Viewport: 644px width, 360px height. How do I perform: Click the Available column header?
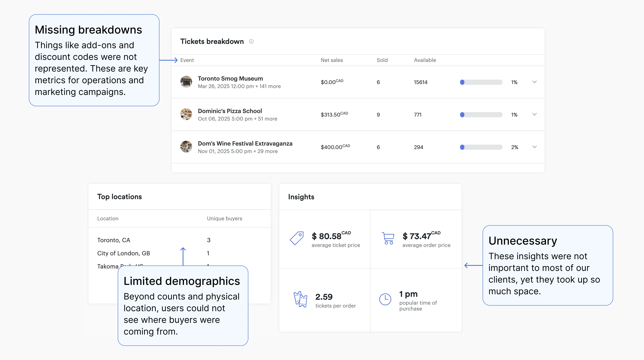425,60
